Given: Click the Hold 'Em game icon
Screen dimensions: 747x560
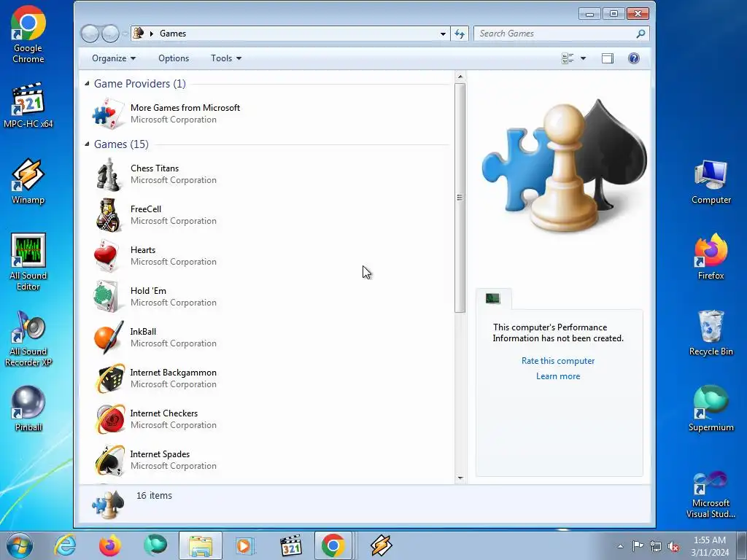Looking at the screenshot, I should click(107, 297).
